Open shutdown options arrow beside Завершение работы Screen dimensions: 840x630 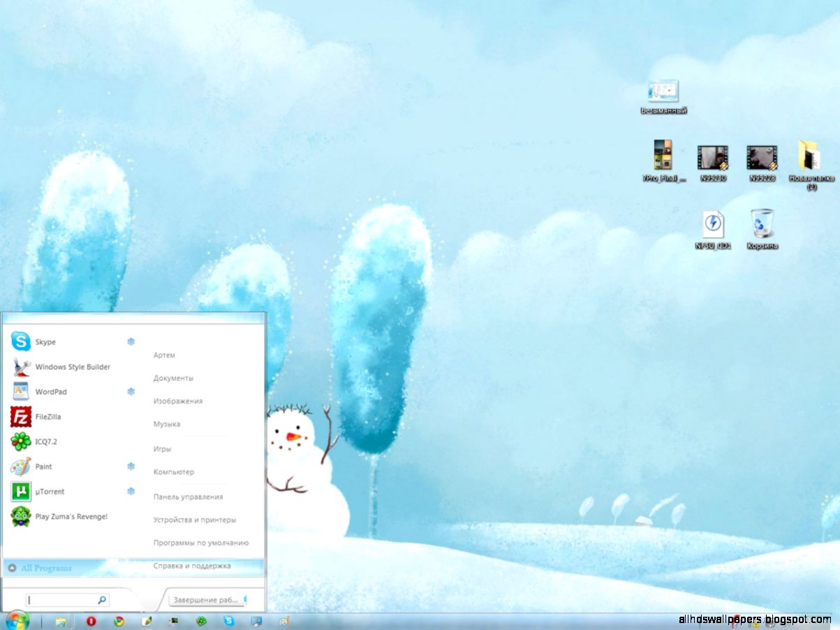tap(246, 599)
